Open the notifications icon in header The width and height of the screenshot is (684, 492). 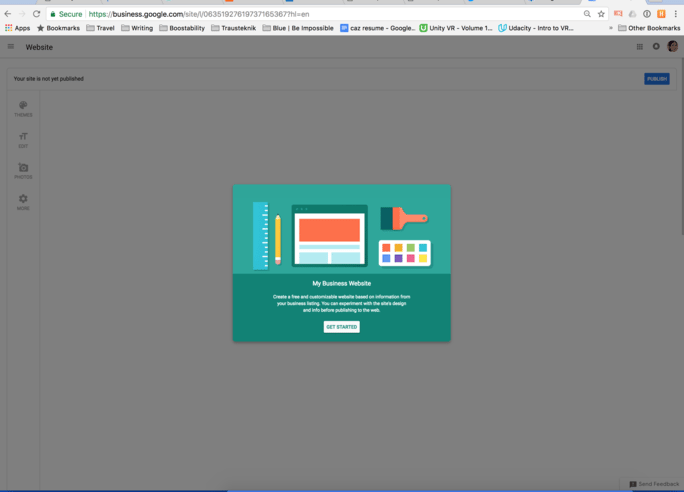[656, 47]
